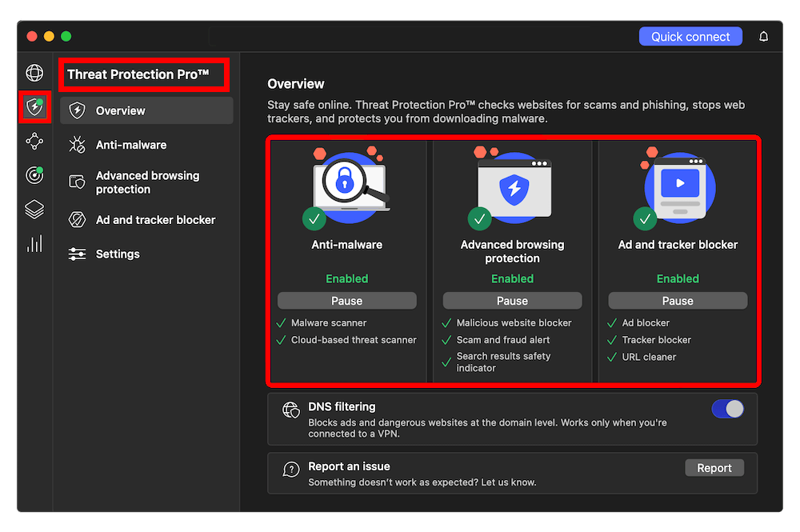
Task: Open the stacked layers sidebar icon
Action: pos(34,209)
